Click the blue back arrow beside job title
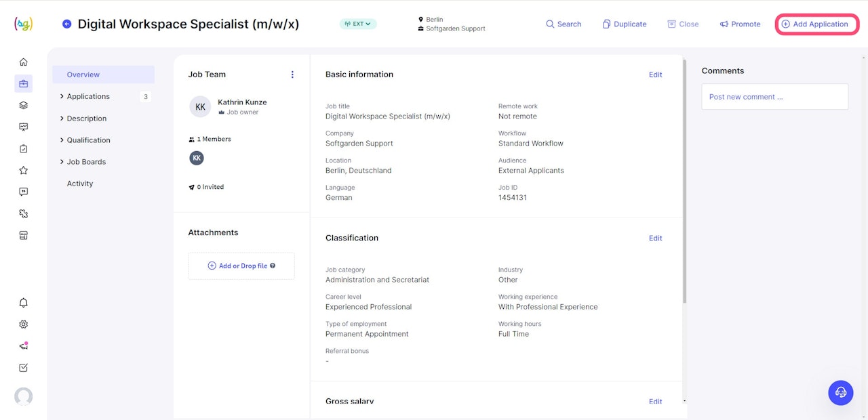This screenshot has width=868, height=420. [66, 24]
